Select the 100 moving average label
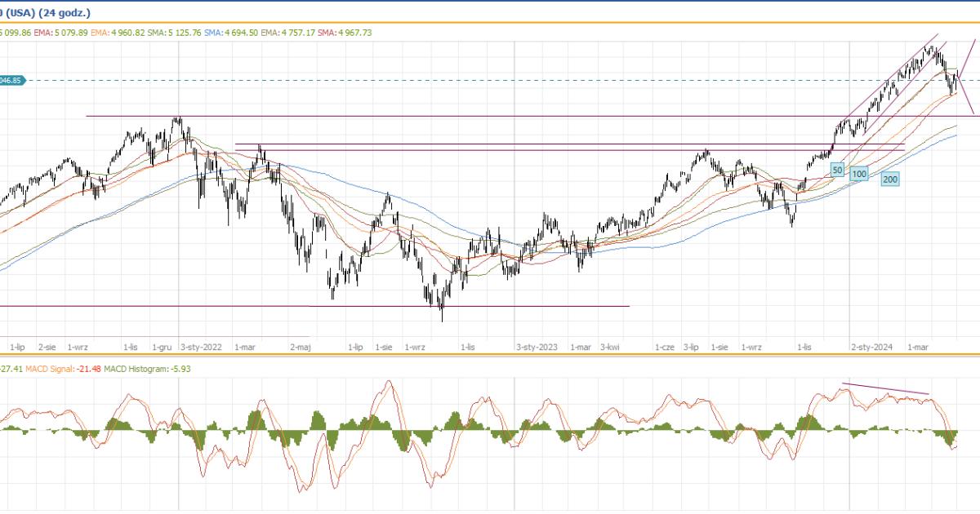980x514 pixels. pyautogui.click(x=859, y=174)
